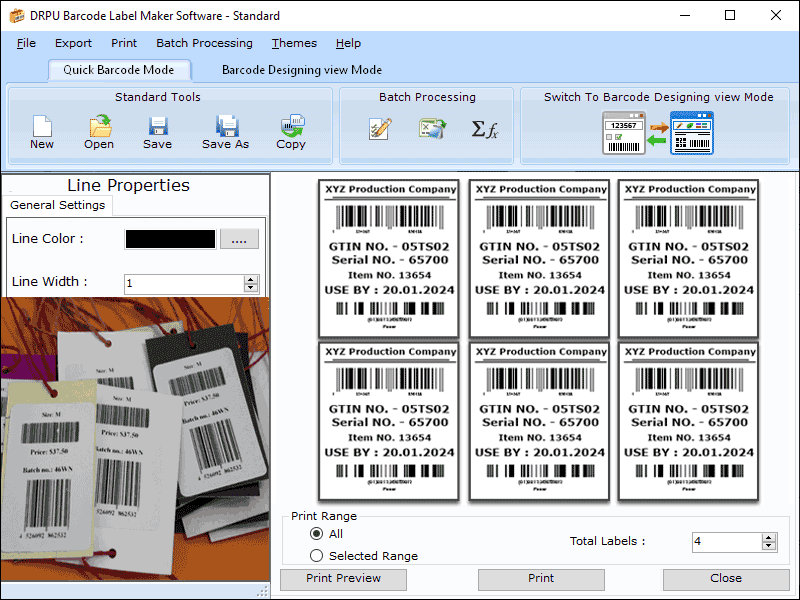800x600 pixels.
Task: Click the Save As icon
Action: point(227,126)
